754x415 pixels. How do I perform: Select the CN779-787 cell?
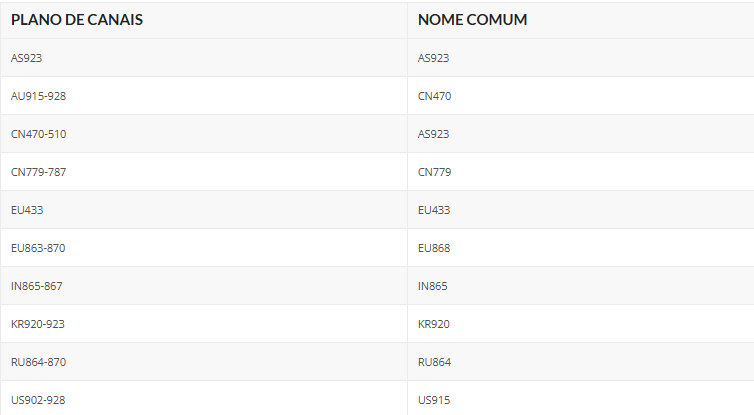39,172
